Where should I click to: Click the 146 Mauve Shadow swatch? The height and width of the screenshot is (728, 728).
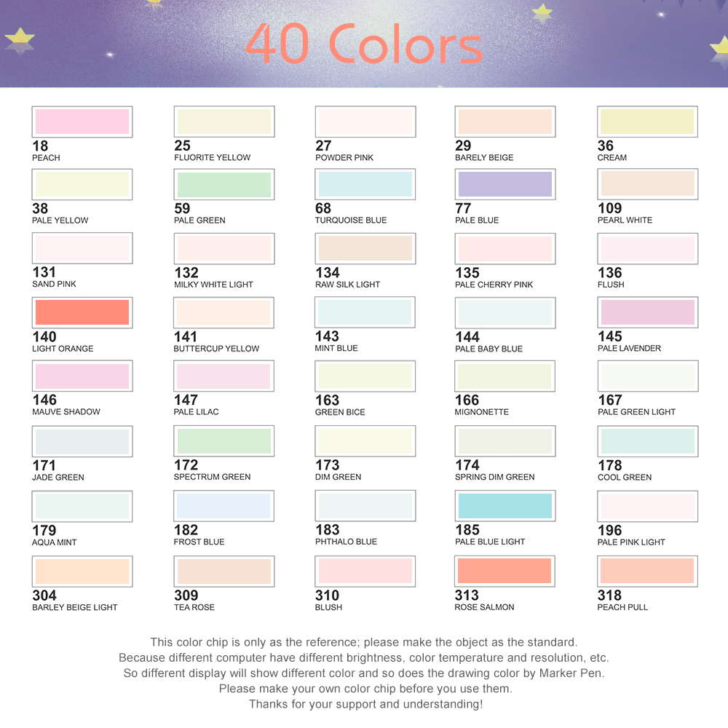pos(82,376)
